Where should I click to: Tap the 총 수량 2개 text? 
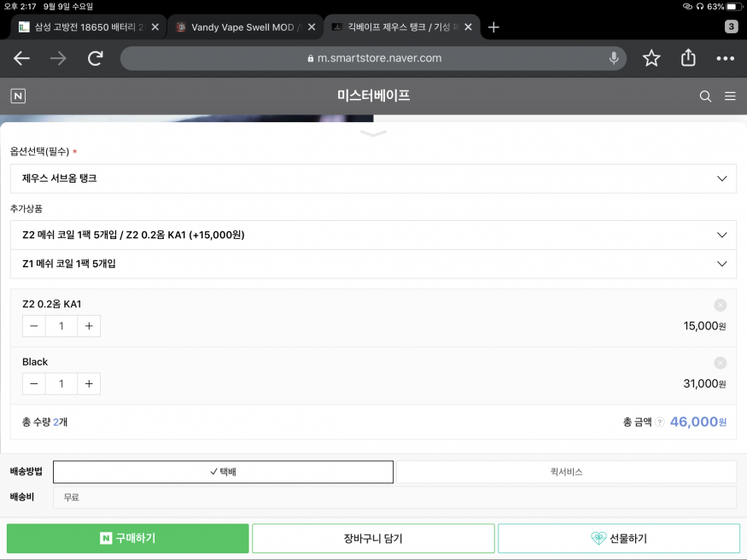pyautogui.click(x=44, y=422)
